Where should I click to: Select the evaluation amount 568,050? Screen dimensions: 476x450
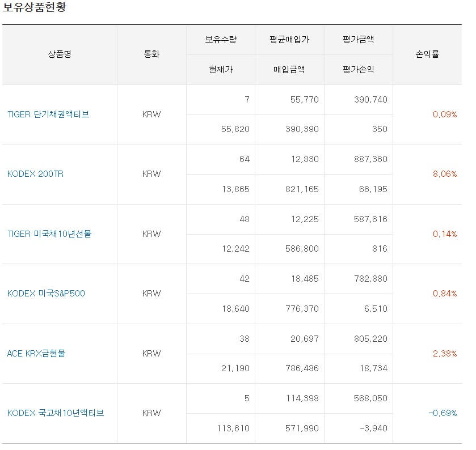coord(370,398)
